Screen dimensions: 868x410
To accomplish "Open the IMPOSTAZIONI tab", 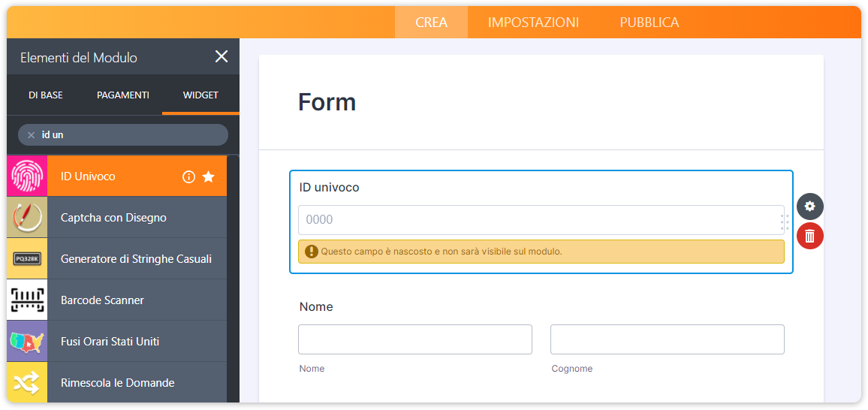I will [533, 23].
